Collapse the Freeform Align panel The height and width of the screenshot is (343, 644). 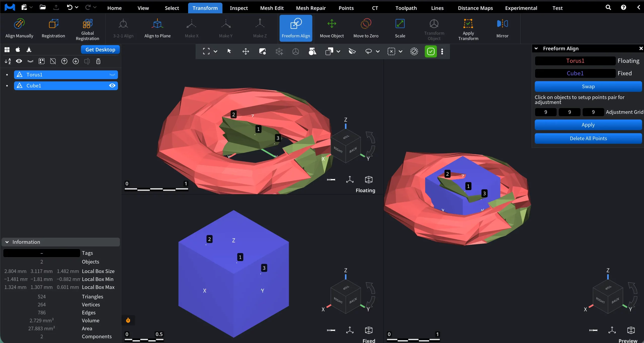coord(536,48)
